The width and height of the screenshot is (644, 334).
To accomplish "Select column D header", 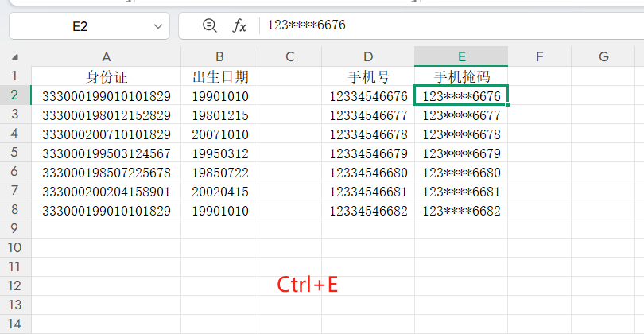I will (367, 56).
